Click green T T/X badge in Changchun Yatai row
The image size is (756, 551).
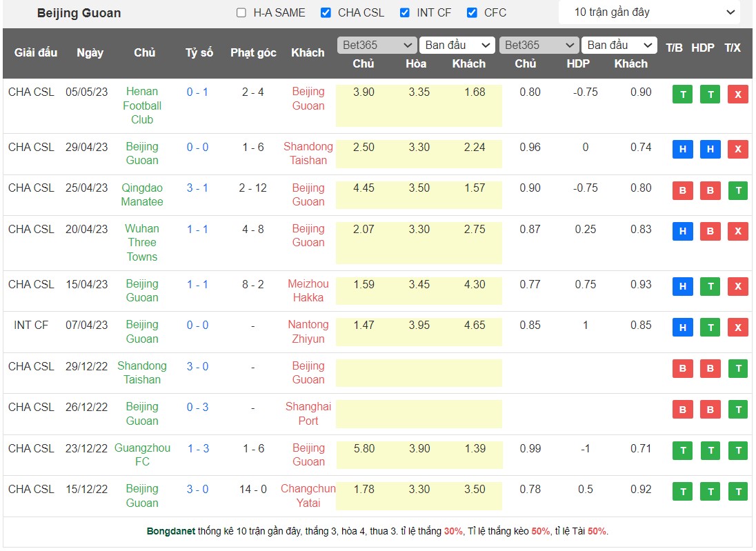(737, 492)
